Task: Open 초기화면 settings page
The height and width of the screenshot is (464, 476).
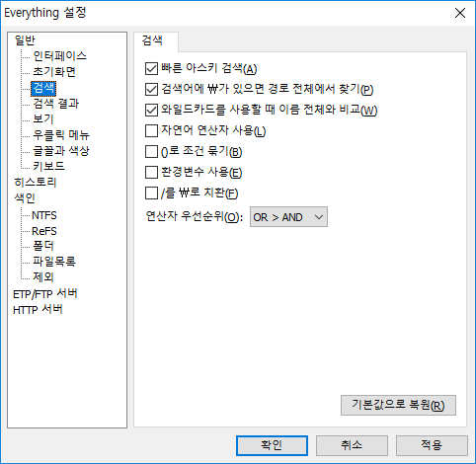Action: (54, 72)
